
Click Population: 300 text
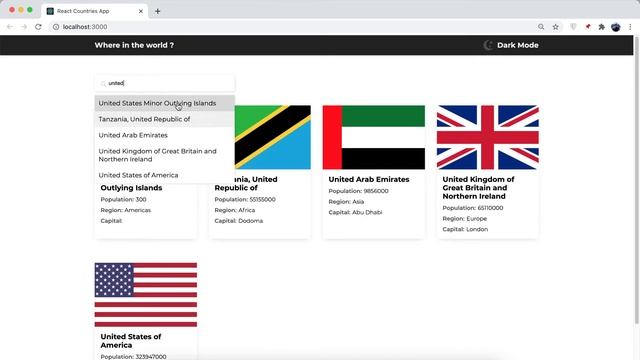123,199
